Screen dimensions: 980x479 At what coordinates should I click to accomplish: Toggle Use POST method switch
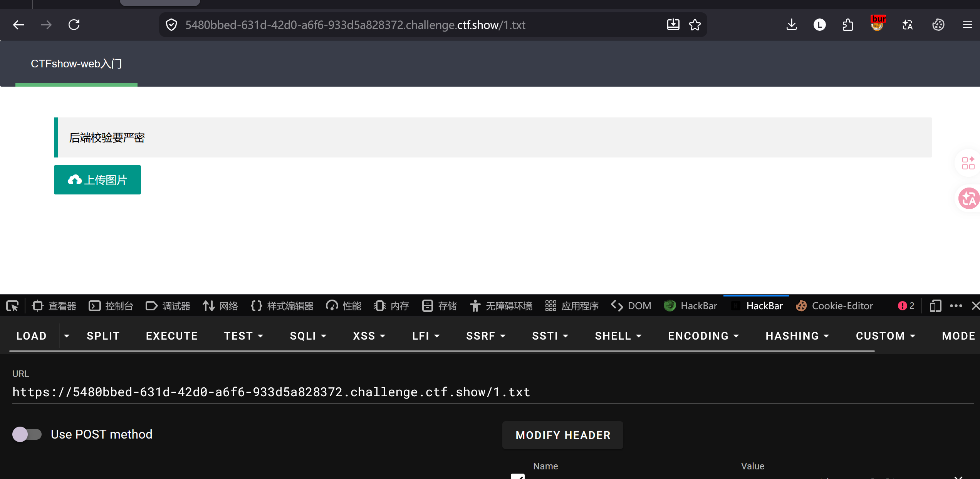[x=27, y=434]
